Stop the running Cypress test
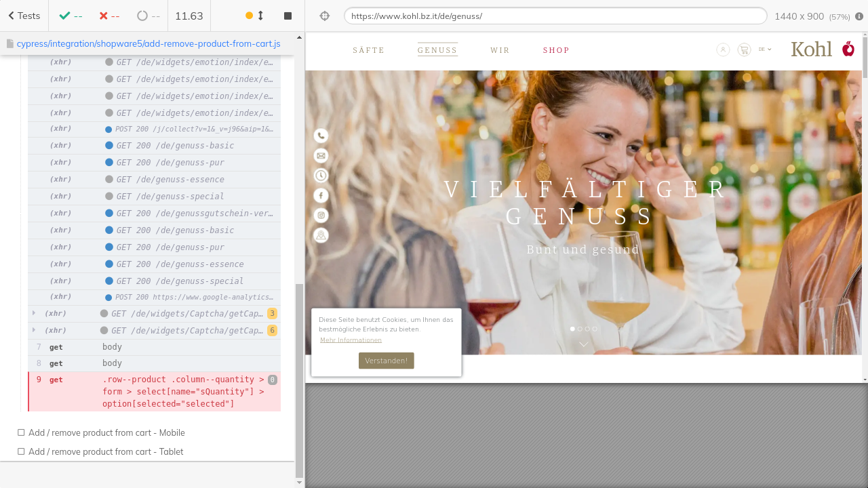The image size is (868, 488). [x=288, y=16]
